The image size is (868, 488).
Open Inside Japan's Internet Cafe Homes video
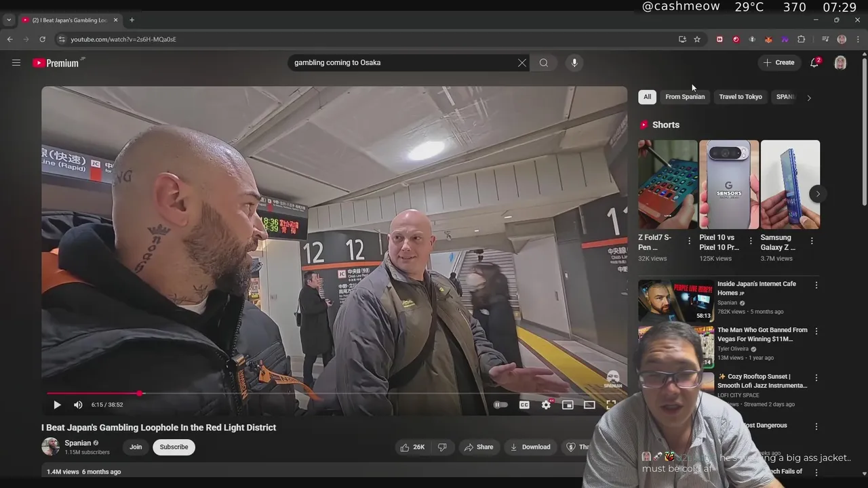coord(757,288)
